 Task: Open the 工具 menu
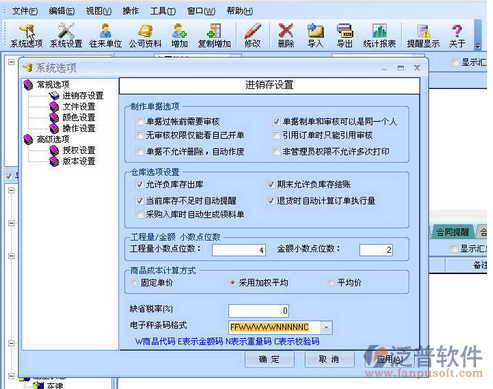point(163,11)
